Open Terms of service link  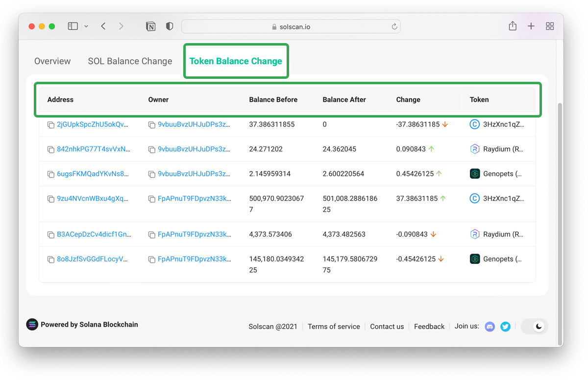[334, 327]
